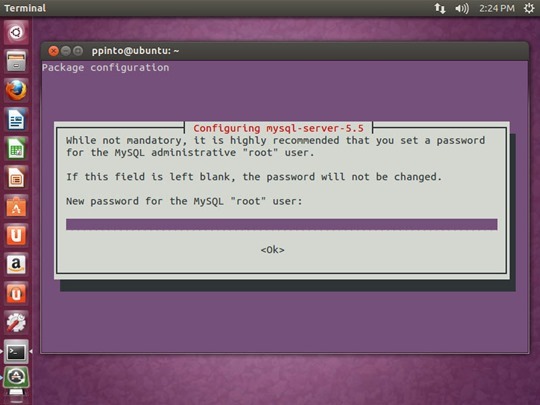Open Ubuntu One Music store icon
Viewport: 540px width, 405px height.
[x=16, y=294]
